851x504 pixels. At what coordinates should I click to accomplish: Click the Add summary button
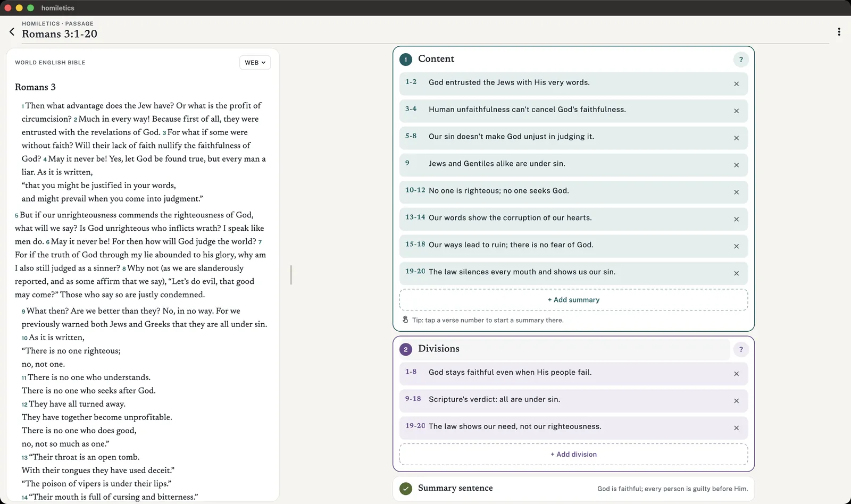coord(573,300)
